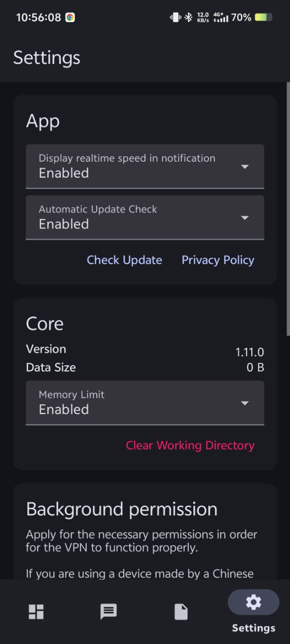The image size is (290, 644).
Task: Open Memory Limit dropdown
Action: click(145, 403)
